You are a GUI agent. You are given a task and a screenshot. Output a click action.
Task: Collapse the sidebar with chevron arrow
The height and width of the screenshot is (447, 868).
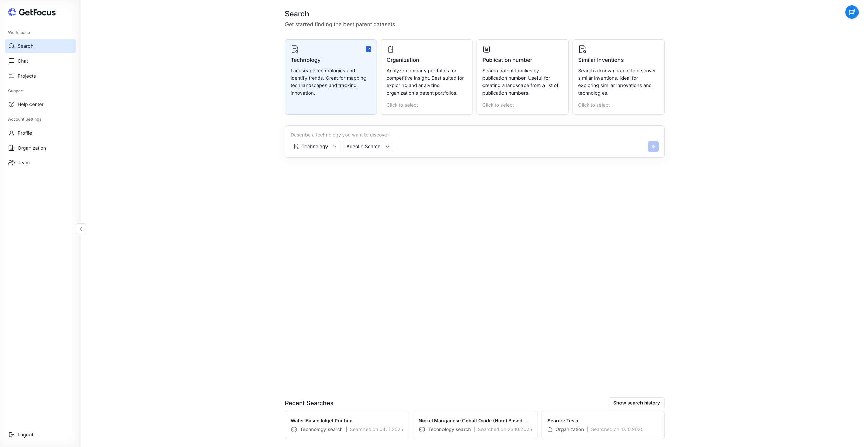pyautogui.click(x=81, y=229)
